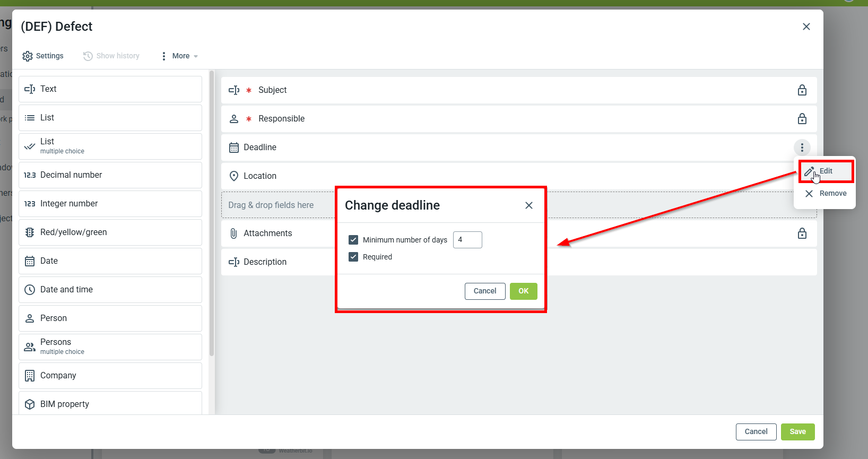Uncheck Minimum number of days checkbox

(353, 240)
